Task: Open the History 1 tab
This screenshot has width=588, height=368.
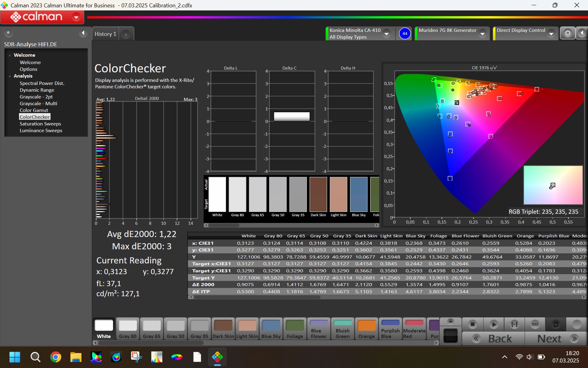Action: click(x=105, y=34)
